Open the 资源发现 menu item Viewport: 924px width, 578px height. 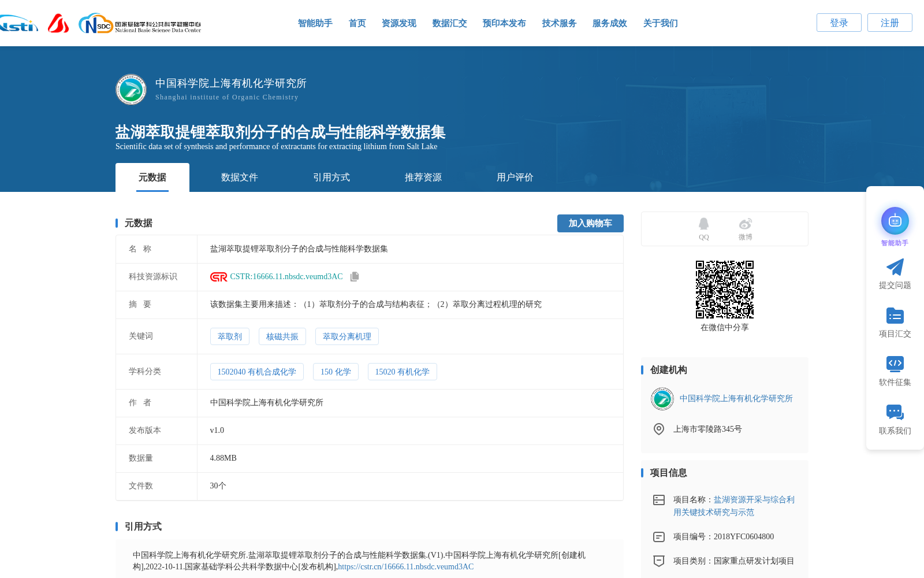pos(399,23)
